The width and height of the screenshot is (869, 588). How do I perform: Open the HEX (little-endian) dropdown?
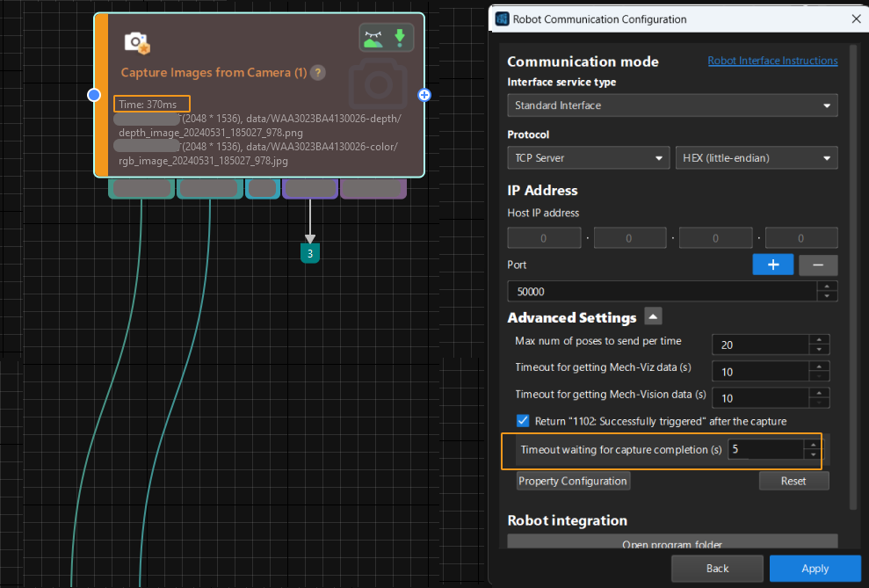click(756, 158)
